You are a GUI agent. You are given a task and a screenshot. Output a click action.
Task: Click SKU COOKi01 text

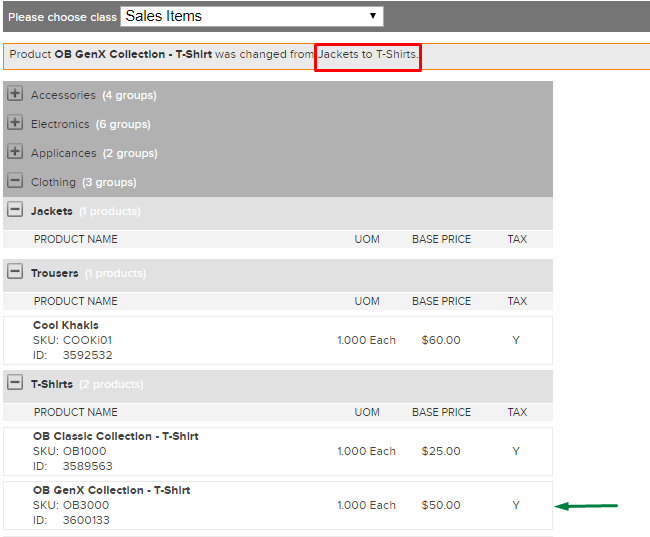pyautogui.click(x=73, y=340)
